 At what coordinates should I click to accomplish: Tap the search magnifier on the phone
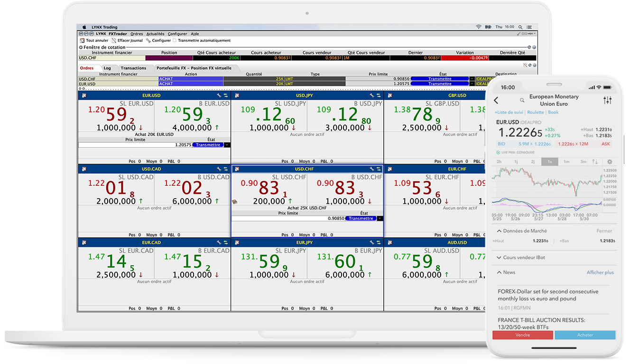pyautogui.click(x=522, y=100)
